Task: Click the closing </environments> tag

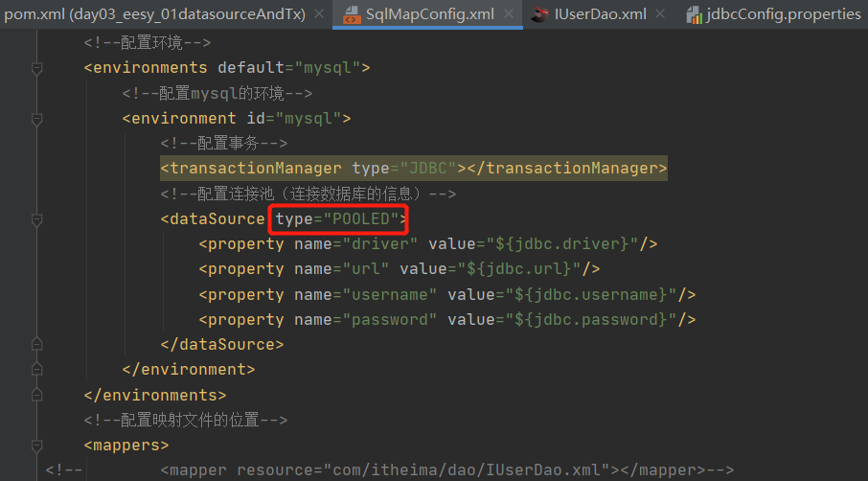Action: 155,395
